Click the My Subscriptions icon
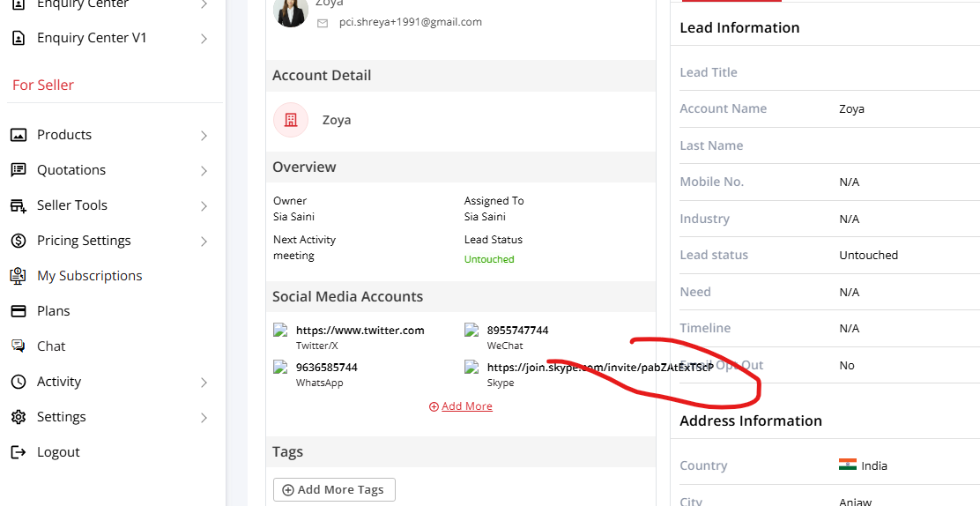Screen dimensions: 980x506 tap(19, 276)
